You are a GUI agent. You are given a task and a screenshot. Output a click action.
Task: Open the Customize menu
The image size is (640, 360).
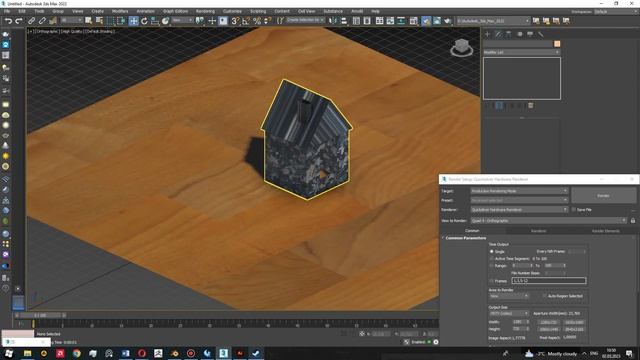click(x=232, y=11)
